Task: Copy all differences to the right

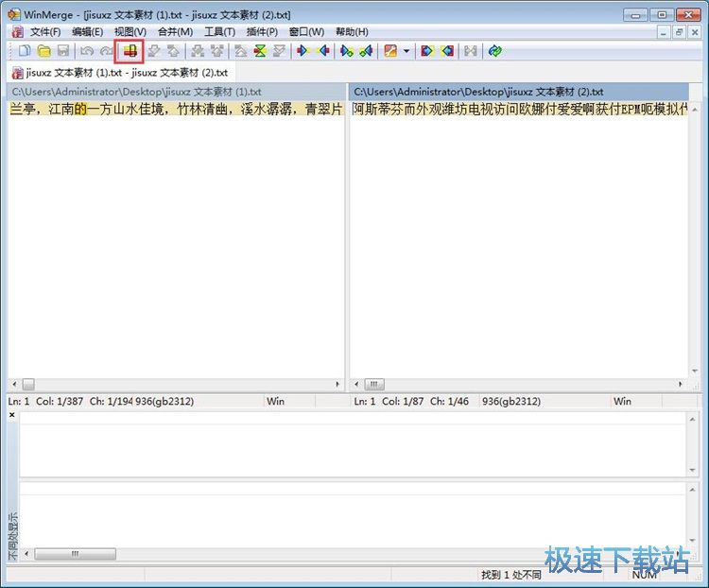Action: 427,51
